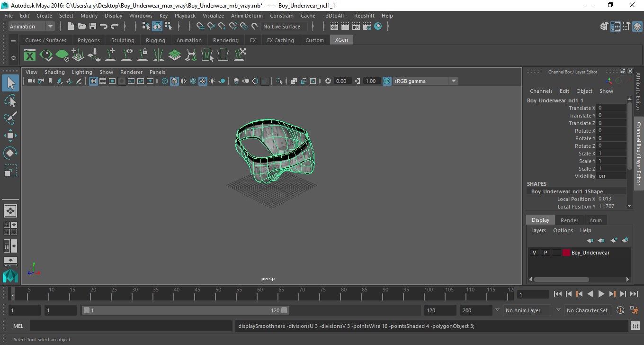Toggle color management ON button

(x=387, y=81)
